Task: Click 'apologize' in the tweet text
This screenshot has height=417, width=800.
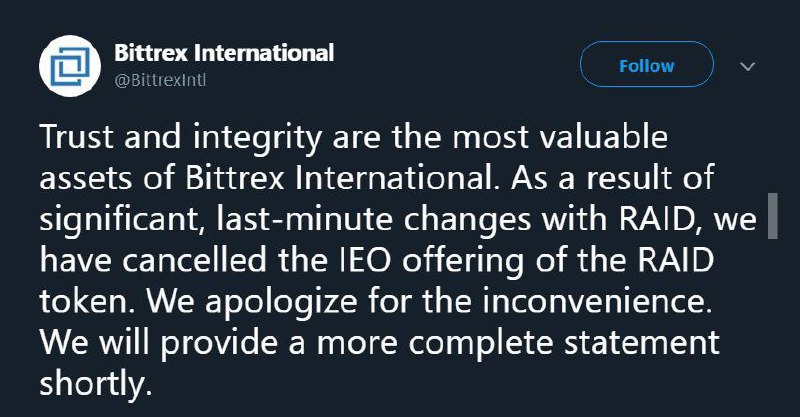Action: (x=281, y=304)
